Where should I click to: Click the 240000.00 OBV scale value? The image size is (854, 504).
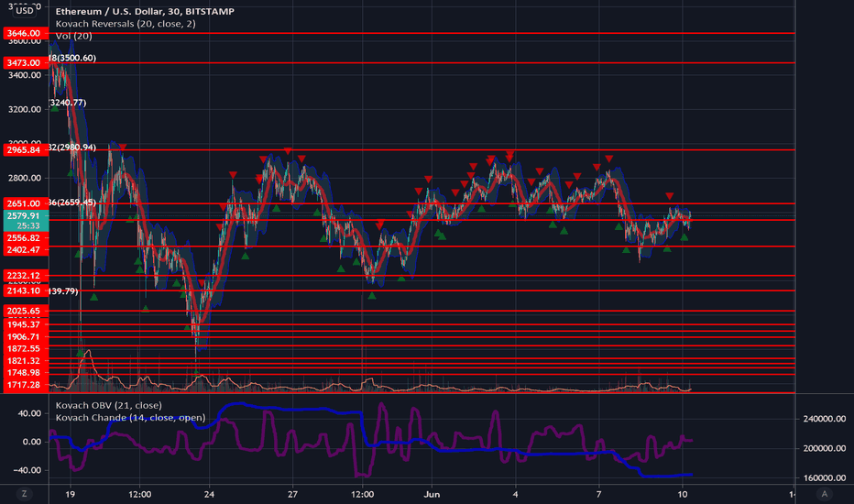824,419
